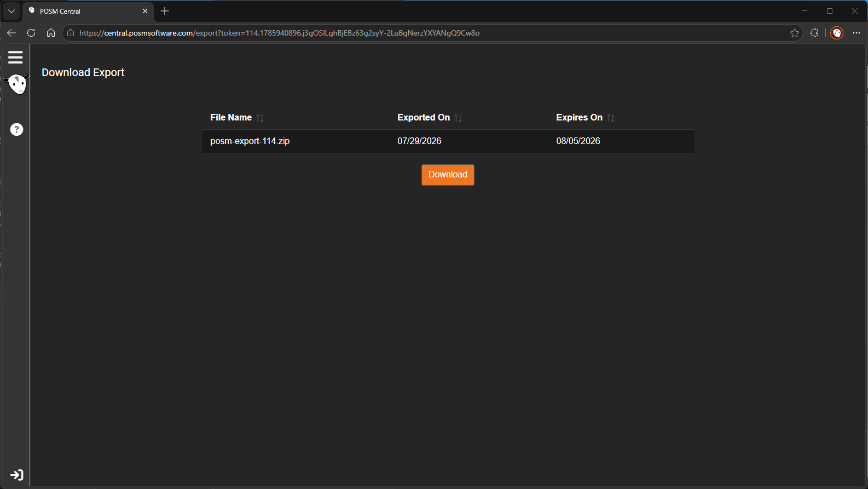868x489 pixels.
Task: Sort by the File Name column
Action: click(x=260, y=118)
